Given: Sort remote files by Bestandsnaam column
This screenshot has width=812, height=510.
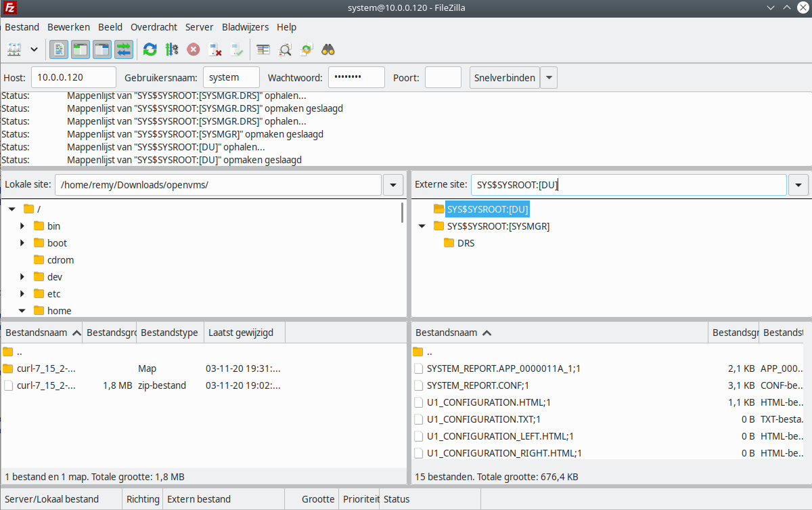Looking at the screenshot, I should (453, 332).
